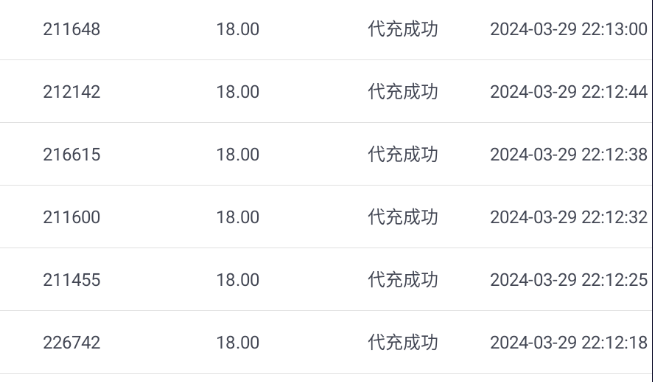Click the timestamp 2024-03-29 22:12:32

[x=569, y=217]
